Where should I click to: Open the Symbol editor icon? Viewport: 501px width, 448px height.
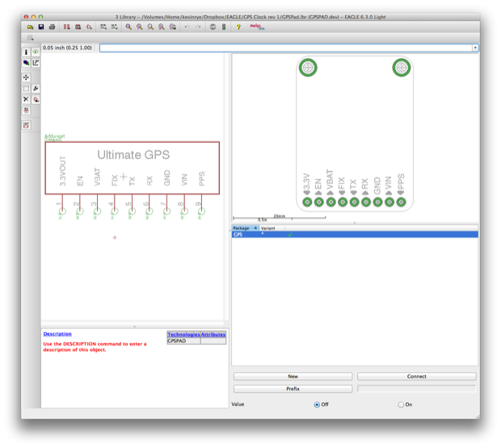pyautogui.click(x=89, y=27)
